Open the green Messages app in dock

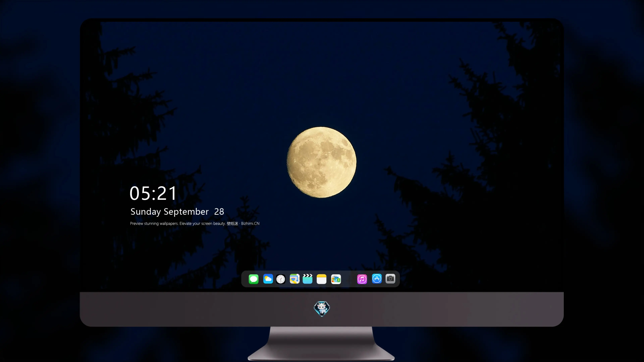[254, 279]
